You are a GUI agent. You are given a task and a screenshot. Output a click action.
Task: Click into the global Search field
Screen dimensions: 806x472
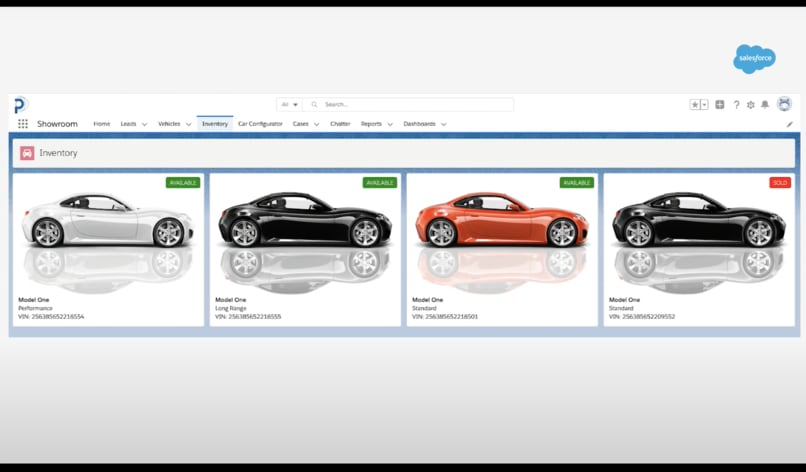[x=408, y=104]
